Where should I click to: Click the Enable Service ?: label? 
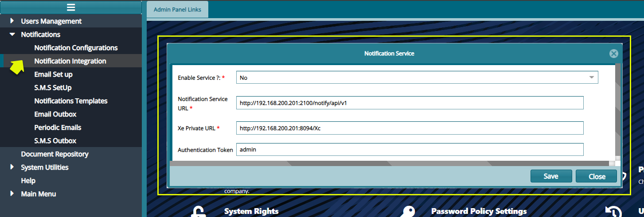click(x=201, y=77)
